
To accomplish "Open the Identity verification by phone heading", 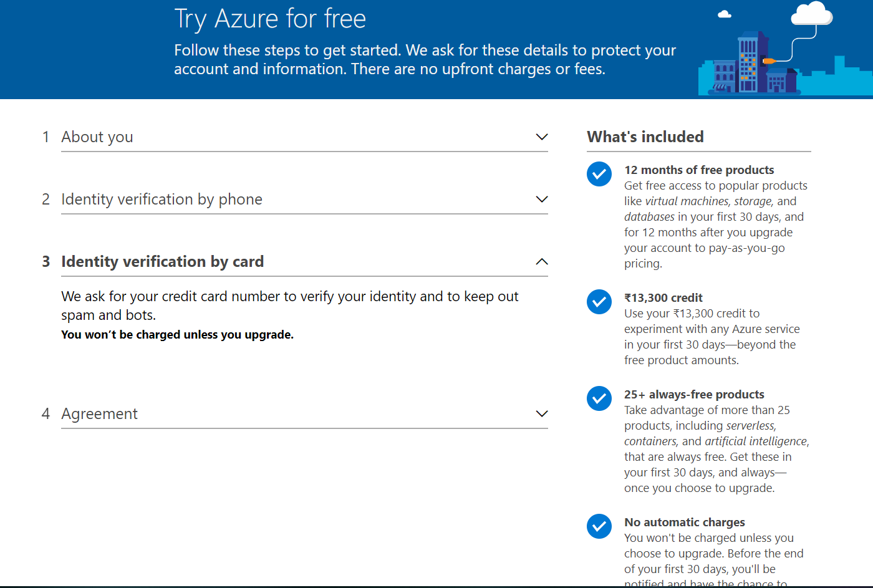I will click(162, 200).
